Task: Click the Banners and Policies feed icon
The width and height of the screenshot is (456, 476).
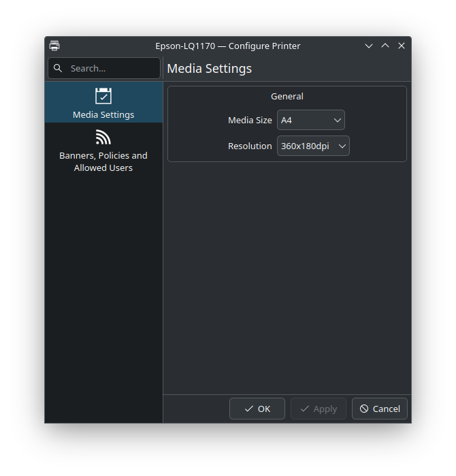Action: 103,138
